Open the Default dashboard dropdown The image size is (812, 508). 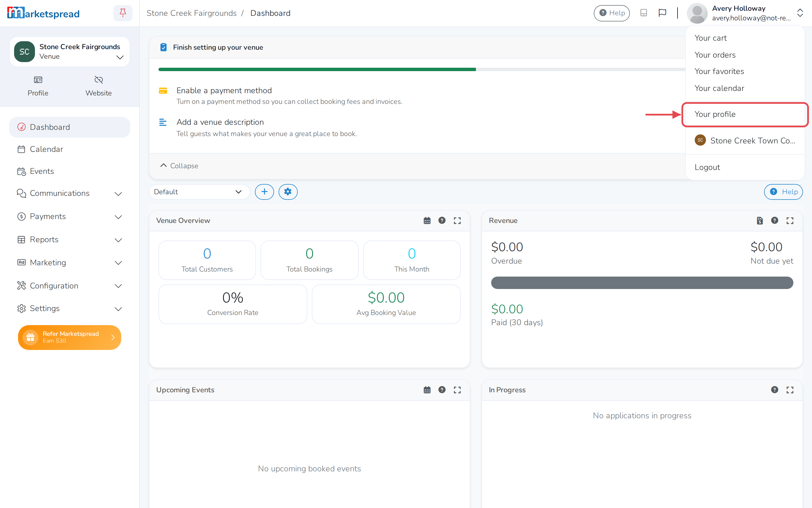pyautogui.click(x=199, y=192)
